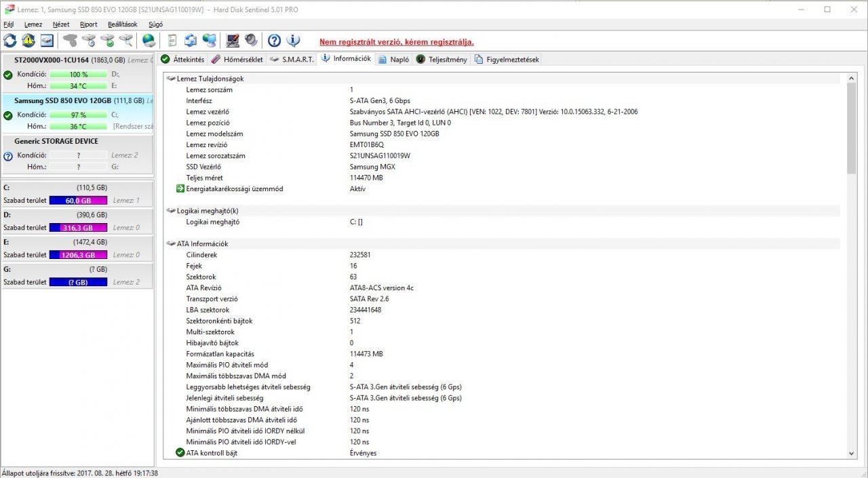This screenshot has height=478, width=868.
Task: Click the 97 % condition bar of Samsung SSD
Action: pyautogui.click(x=78, y=115)
